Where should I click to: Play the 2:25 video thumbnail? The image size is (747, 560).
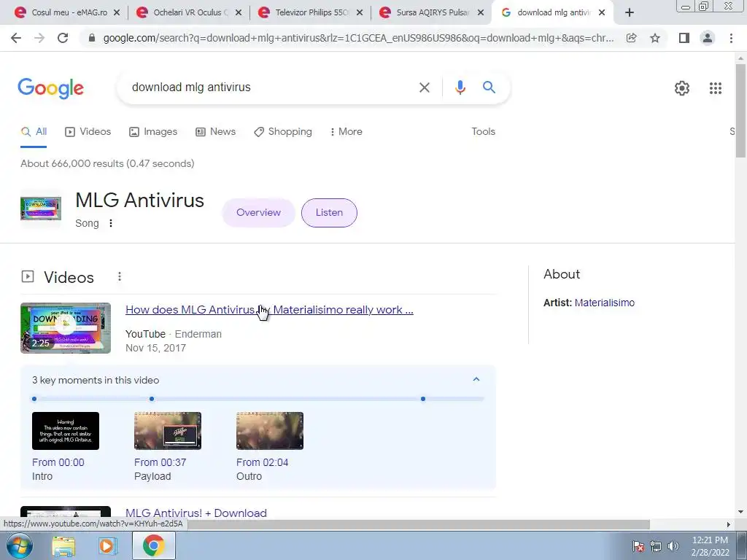(66, 328)
